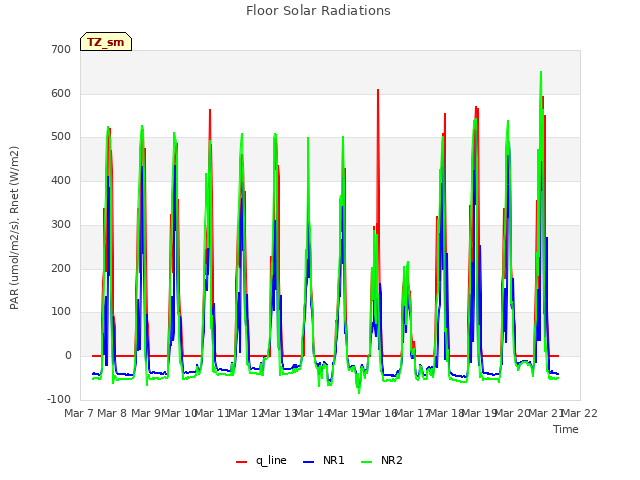
Task: Click the PAR Rnet y-axis label
Action: coord(14,228)
